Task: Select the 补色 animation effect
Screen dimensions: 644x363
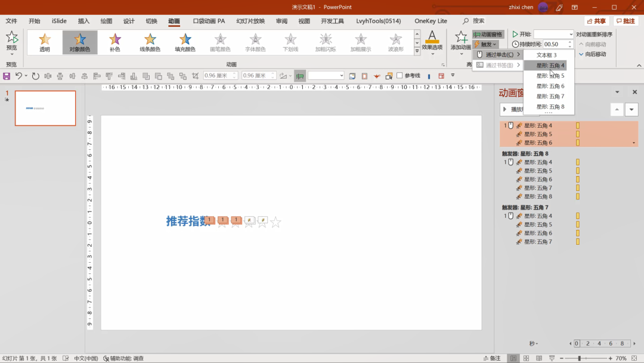Action: point(114,42)
